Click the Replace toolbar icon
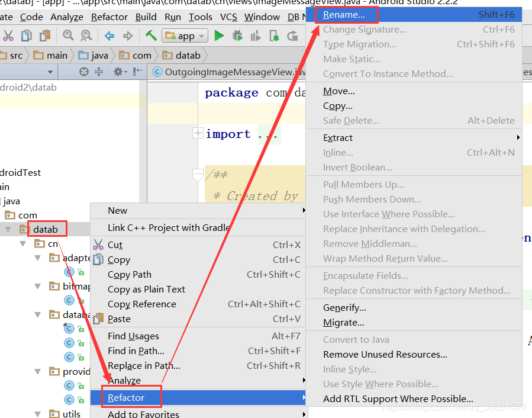This screenshot has width=532, height=418. pyautogui.click(x=86, y=36)
